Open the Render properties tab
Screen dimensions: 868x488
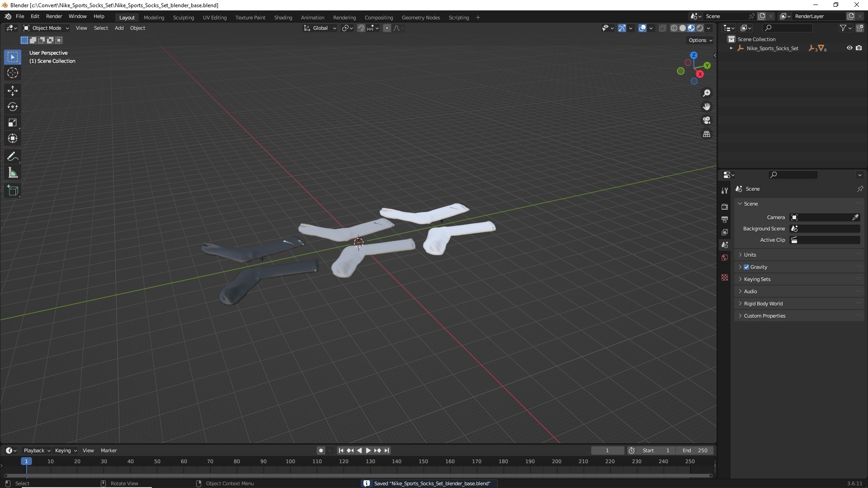[725, 206]
